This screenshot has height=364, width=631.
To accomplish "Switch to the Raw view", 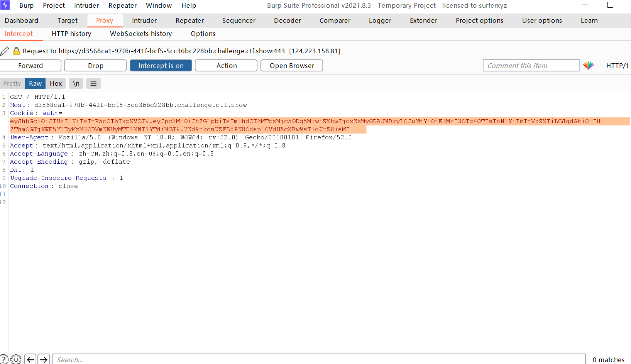I will pyautogui.click(x=35, y=83).
